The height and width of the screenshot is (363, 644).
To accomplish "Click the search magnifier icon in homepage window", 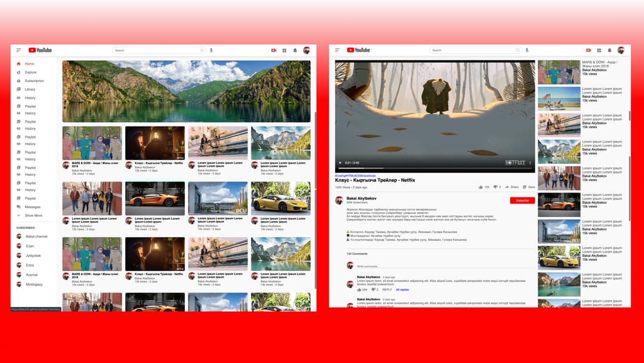I will pos(202,50).
